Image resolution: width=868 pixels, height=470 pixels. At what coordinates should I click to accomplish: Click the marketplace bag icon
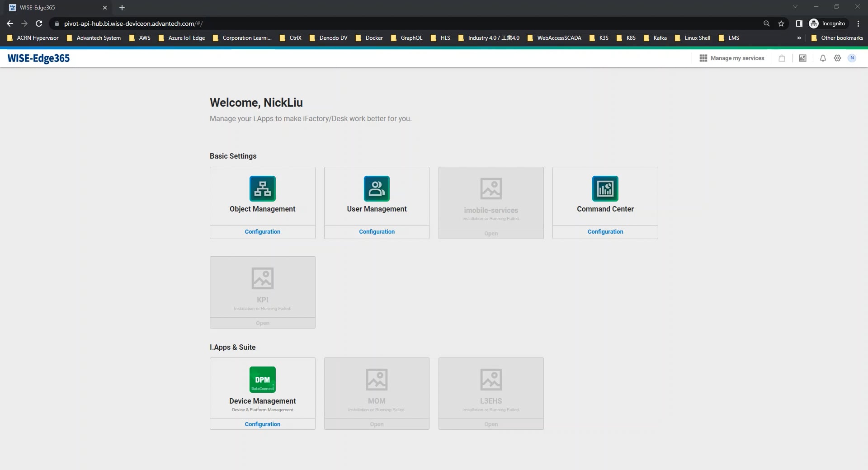click(x=782, y=58)
